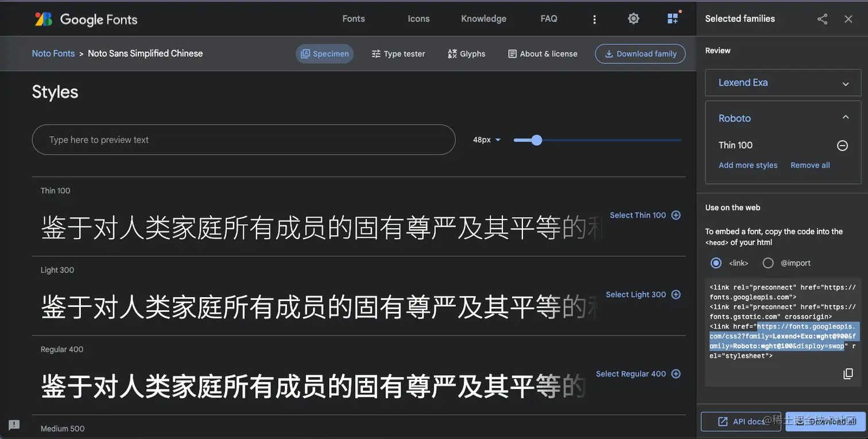
Task: Open the three-dot more options menu
Action: click(x=594, y=20)
